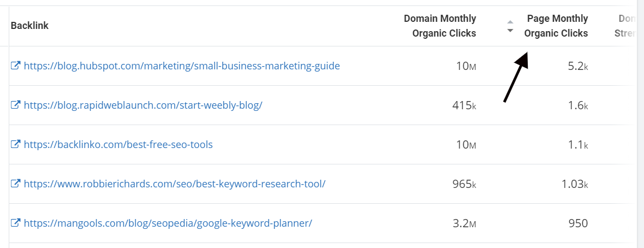Viewport: 644px width, 248px height.
Task: Open the robbierichards best-keyword-research-tool link
Action: pos(175,184)
